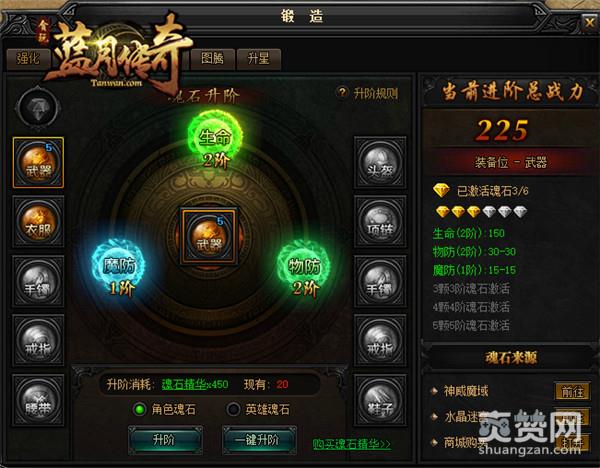The width and height of the screenshot is (600, 468).
Task: Choose the 项链 necklace slot icon
Action: pos(380,222)
